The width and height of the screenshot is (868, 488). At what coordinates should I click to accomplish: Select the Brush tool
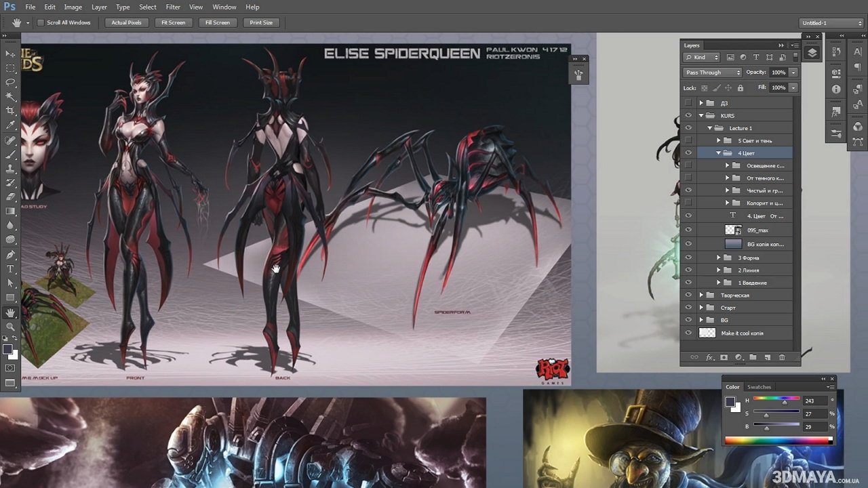pyautogui.click(x=10, y=155)
